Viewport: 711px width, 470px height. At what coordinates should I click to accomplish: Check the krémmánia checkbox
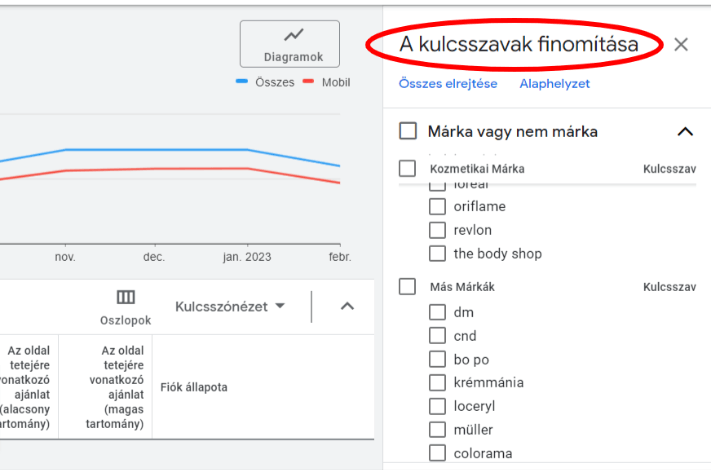[x=437, y=383]
